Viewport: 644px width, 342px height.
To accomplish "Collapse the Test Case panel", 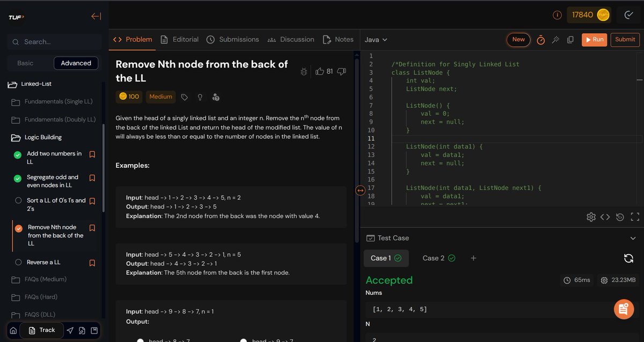I will 632,238.
